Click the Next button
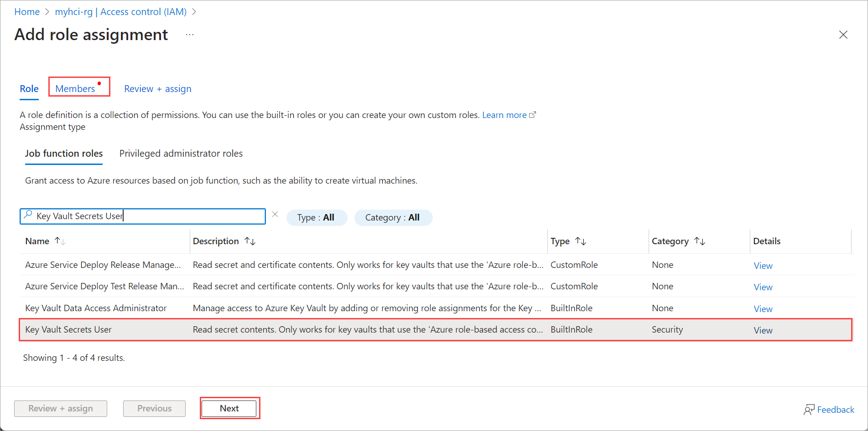Screen dimensions: 868x431 click(229, 408)
